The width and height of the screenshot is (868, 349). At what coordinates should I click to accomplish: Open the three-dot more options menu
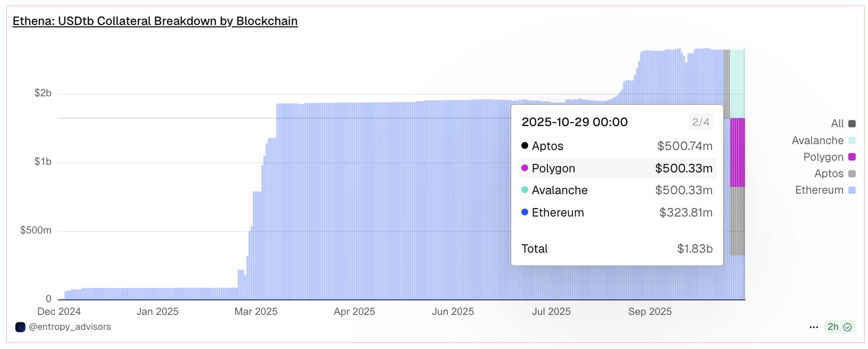point(814,327)
